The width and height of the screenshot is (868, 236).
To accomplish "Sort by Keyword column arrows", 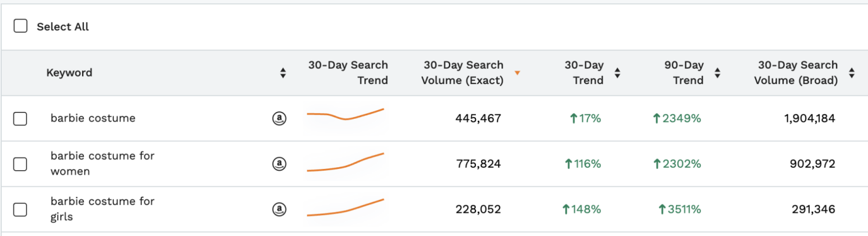I will click(x=283, y=73).
